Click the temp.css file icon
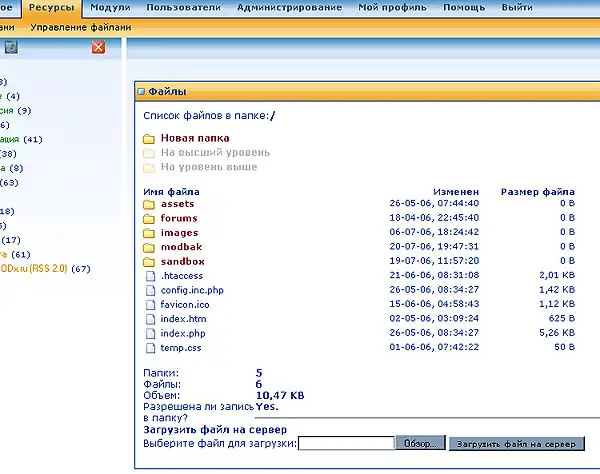Viewport: 600px width, 474px height. 149,348
